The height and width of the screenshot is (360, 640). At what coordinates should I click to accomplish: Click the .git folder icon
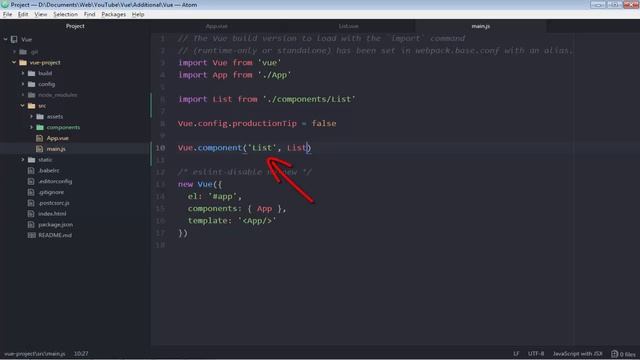point(23,52)
